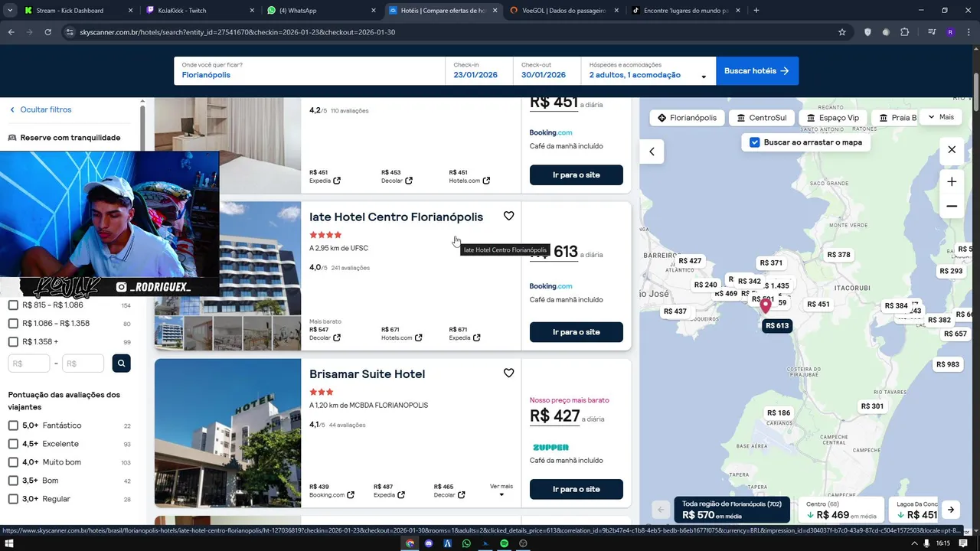This screenshot has width=980, height=551.
Task: Open Expedia R$ 451 external link in first card
Action: pyautogui.click(x=337, y=181)
